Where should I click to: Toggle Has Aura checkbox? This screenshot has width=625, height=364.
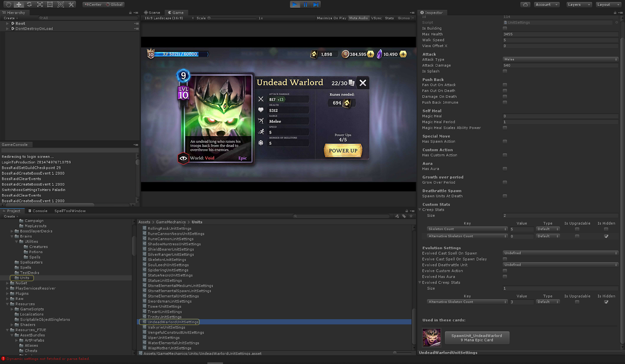click(x=505, y=169)
